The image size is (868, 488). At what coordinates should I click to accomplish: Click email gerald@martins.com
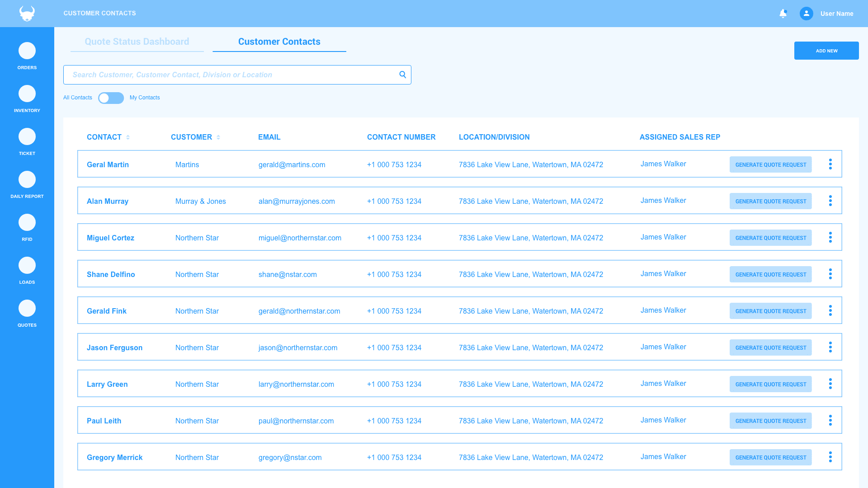(x=292, y=164)
